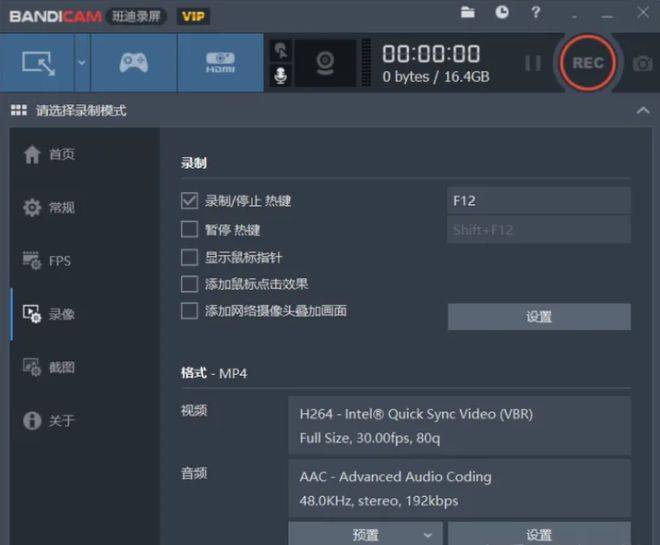Open the 预置 presets dropdown
The image size is (660, 545).
point(365,534)
